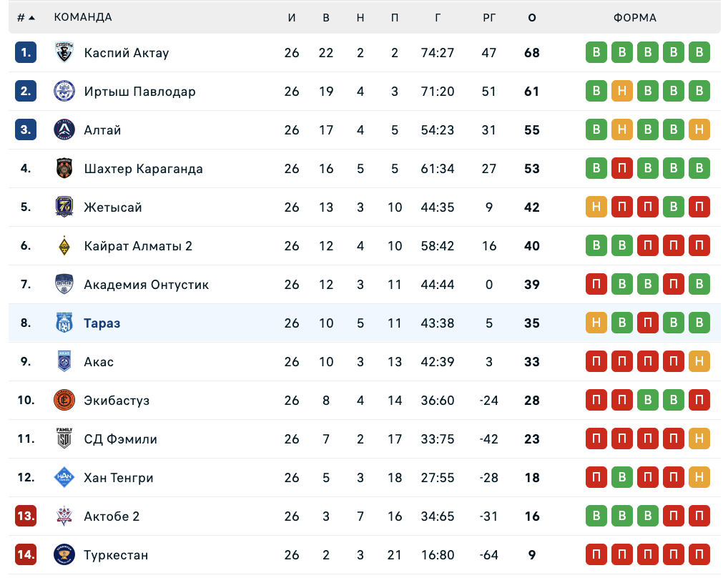
Task: Click the Каспий Актау team logo
Action: (x=64, y=53)
